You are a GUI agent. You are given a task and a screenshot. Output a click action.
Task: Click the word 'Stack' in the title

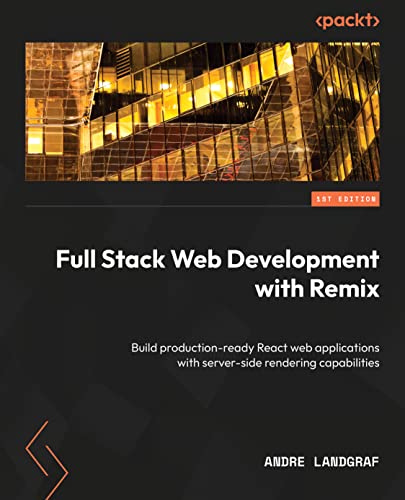pyautogui.click(x=133, y=259)
